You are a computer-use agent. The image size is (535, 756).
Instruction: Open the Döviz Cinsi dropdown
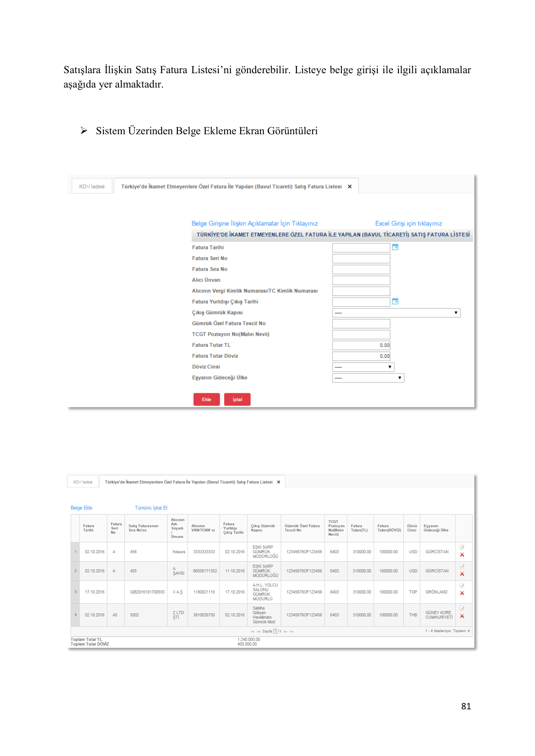tap(363, 367)
